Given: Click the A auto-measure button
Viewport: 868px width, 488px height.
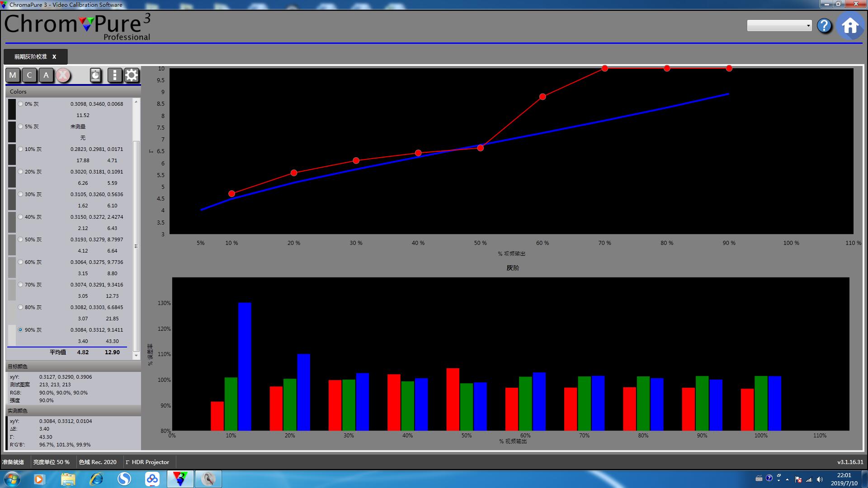Looking at the screenshot, I should coord(46,75).
